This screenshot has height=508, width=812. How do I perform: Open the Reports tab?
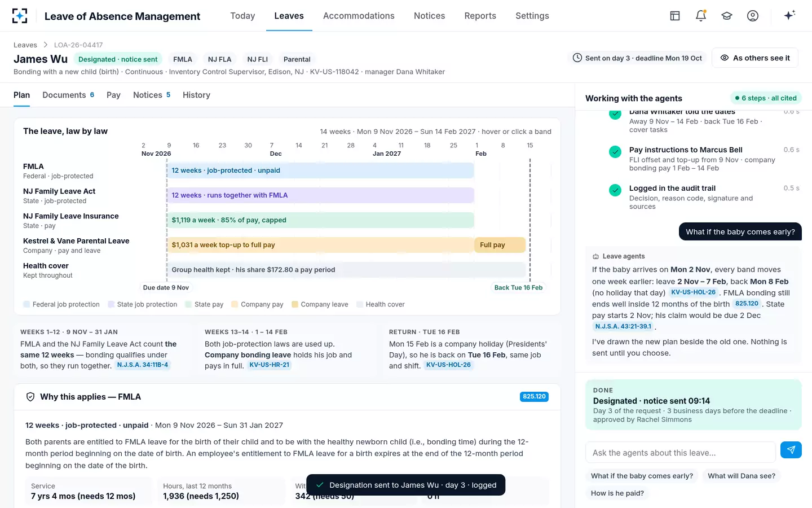pos(480,16)
